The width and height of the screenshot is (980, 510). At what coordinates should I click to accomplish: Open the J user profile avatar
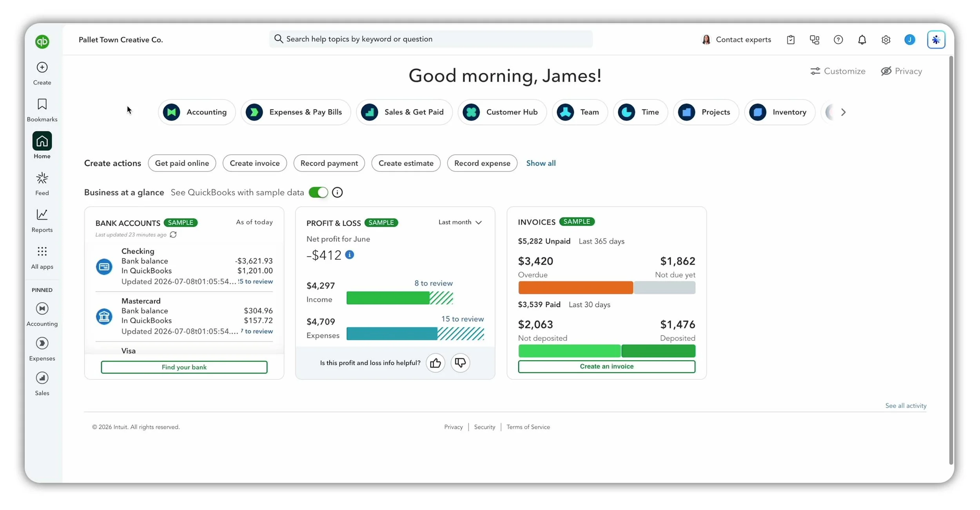pos(910,40)
